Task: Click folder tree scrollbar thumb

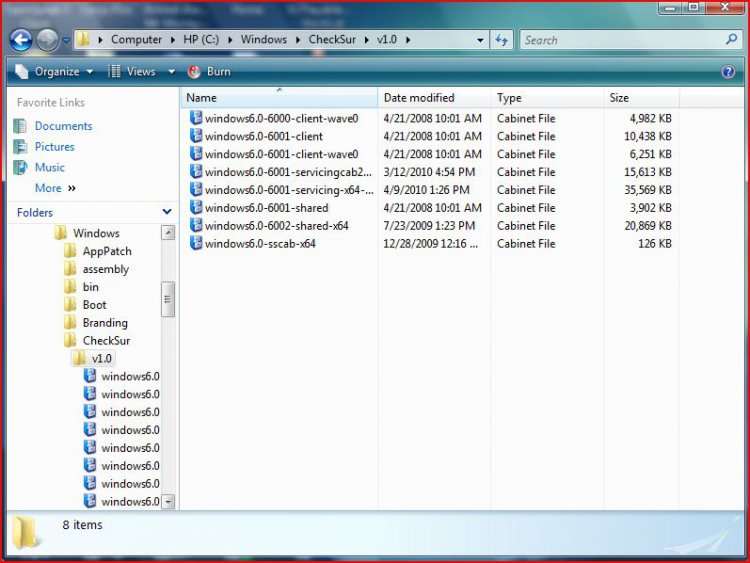Action: click(x=168, y=299)
